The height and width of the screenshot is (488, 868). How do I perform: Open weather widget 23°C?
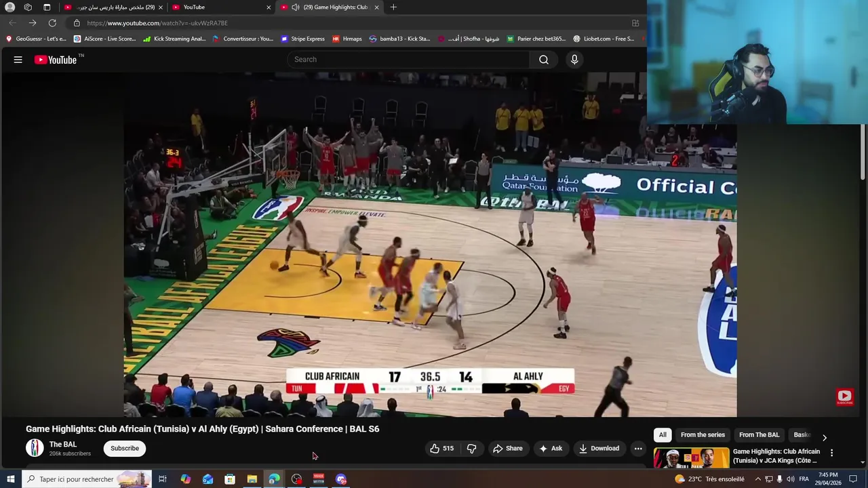[x=709, y=479]
